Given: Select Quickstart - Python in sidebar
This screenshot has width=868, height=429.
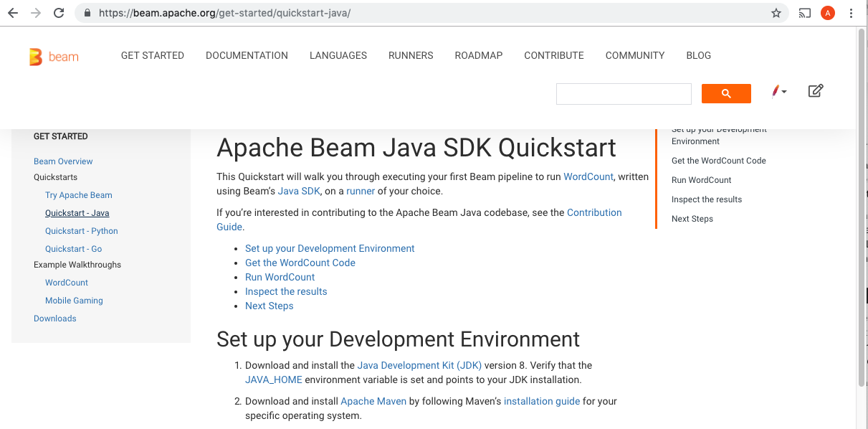Looking at the screenshot, I should coord(82,231).
